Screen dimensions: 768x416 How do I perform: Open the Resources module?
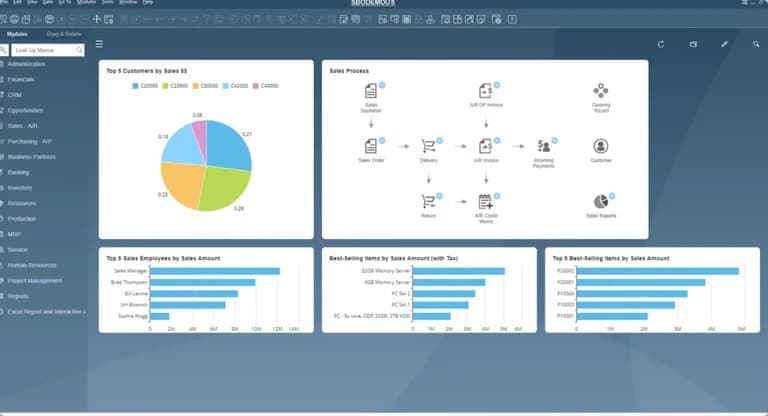[22, 203]
